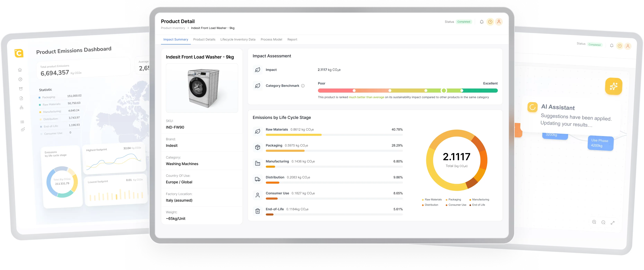Click the SKU value IND-FW90
The width and height of the screenshot is (644, 270).
pos(175,127)
